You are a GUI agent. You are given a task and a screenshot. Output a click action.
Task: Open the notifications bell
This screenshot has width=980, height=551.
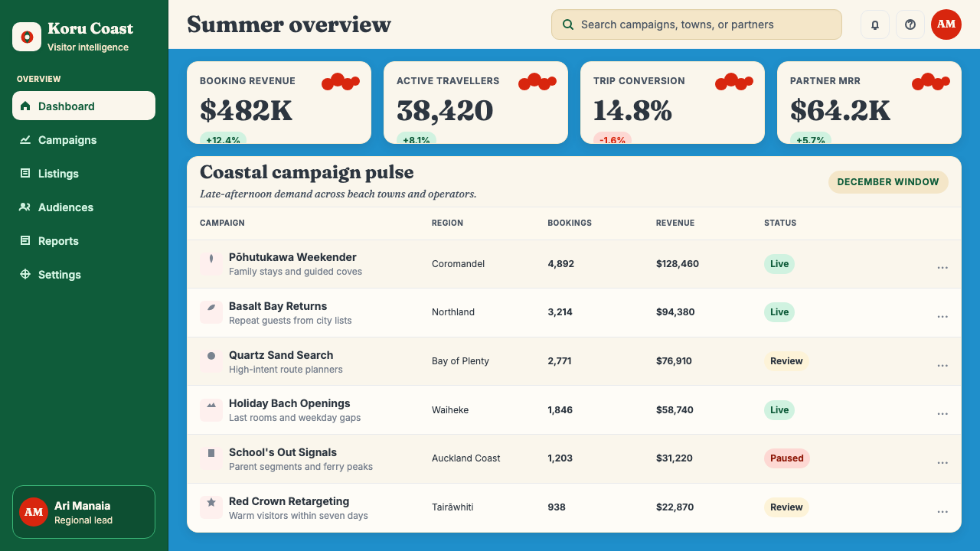(875, 24)
